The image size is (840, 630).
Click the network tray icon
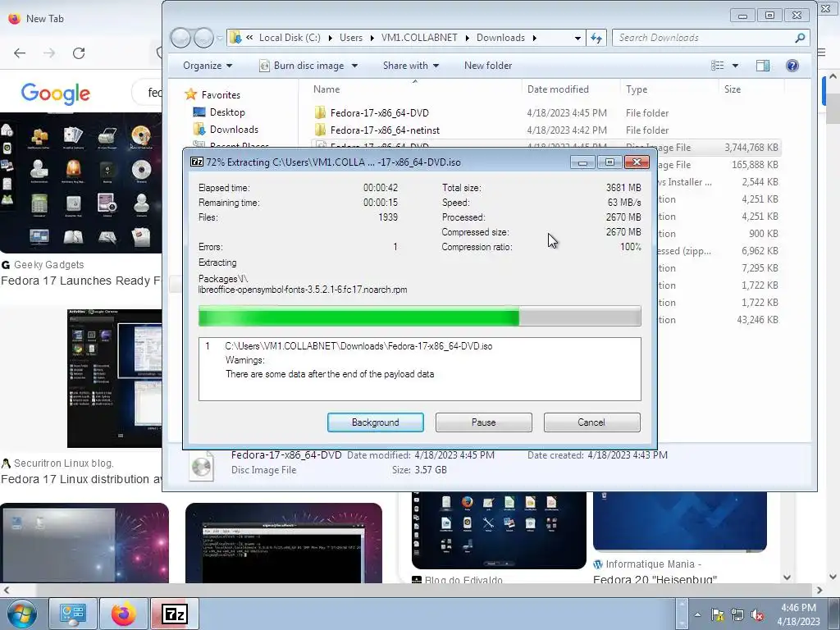pyautogui.click(x=737, y=615)
